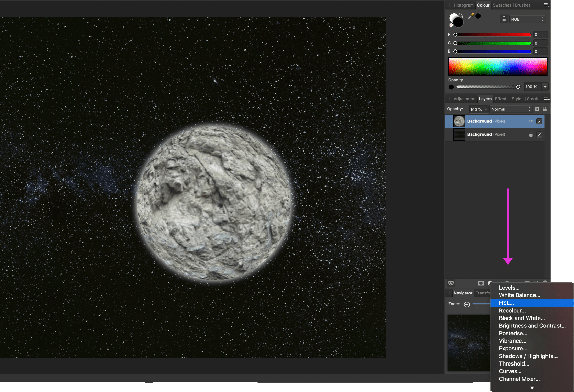574x392 pixels.
Task: Choose HSL... from adjustment menu
Action: [x=507, y=303]
